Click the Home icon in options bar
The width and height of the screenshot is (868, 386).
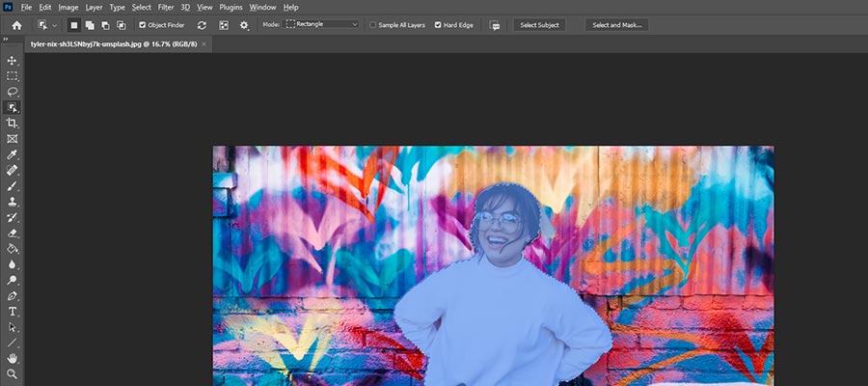[16, 24]
